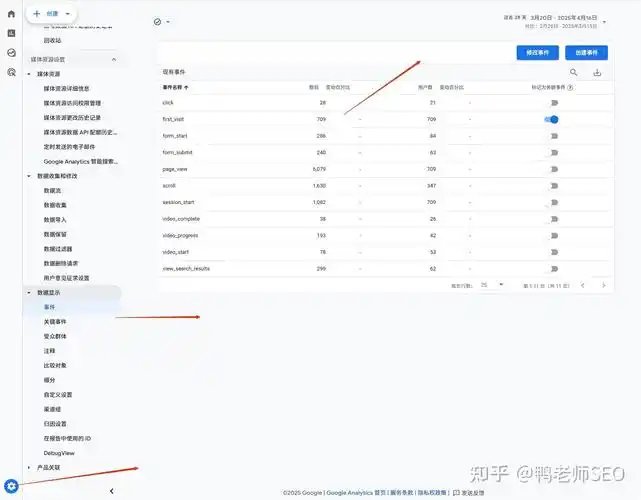Screen dimensions: 641x500
Task: Click 发送反馈 in the footer
Action: point(468,493)
